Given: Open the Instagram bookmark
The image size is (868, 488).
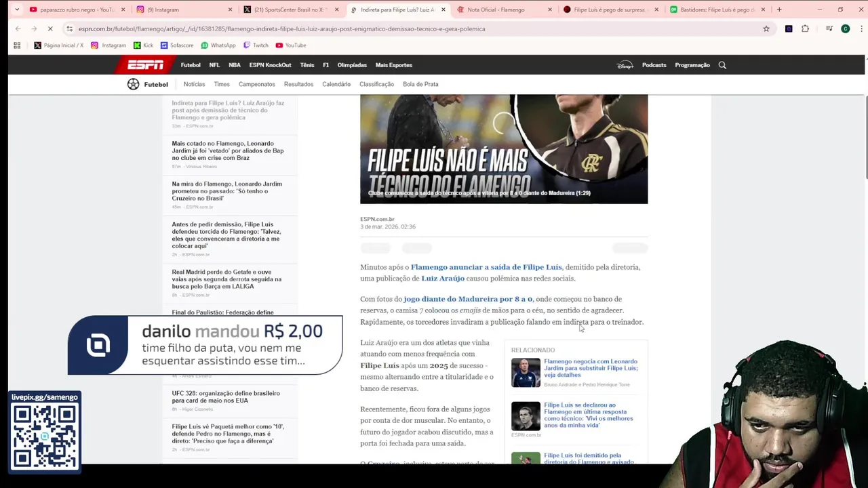Looking at the screenshot, I should point(108,45).
